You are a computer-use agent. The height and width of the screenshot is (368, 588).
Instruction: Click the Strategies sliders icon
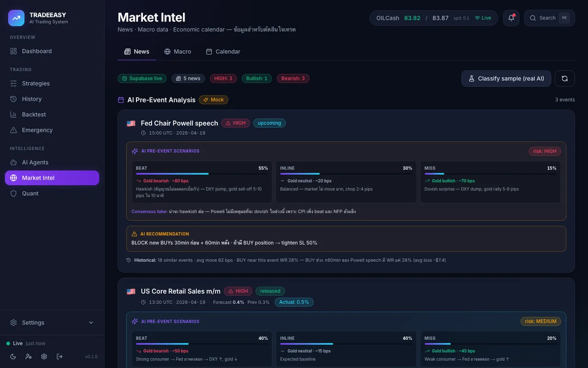pos(13,83)
